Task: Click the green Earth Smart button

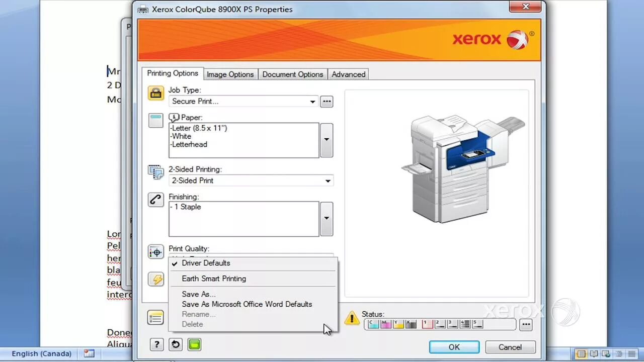Action: [194, 344]
